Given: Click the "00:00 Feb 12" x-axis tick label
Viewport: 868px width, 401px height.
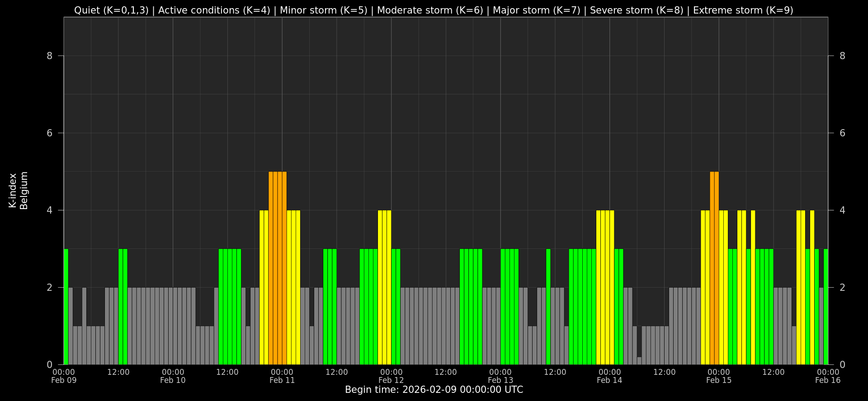Looking at the screenshot, I should click(391, 376).
